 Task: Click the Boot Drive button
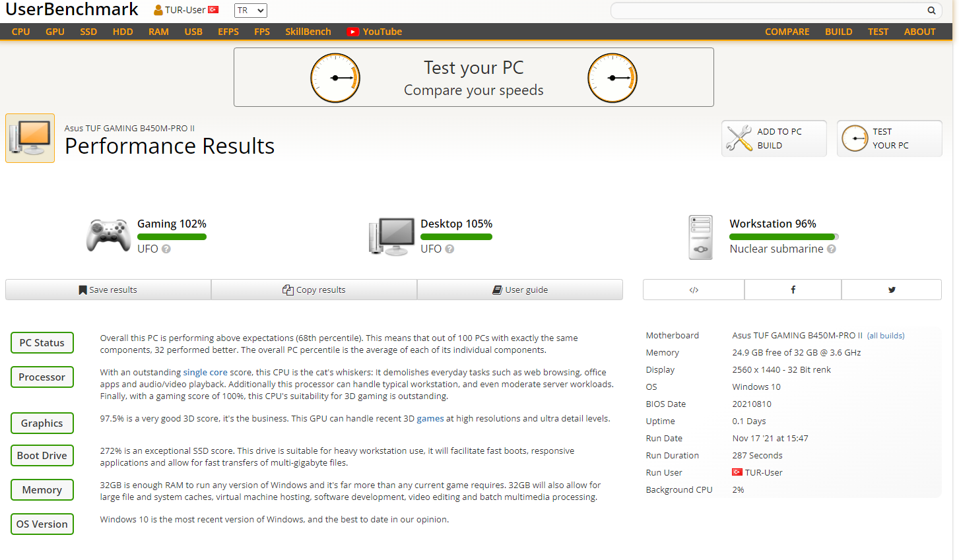[42, 456]
